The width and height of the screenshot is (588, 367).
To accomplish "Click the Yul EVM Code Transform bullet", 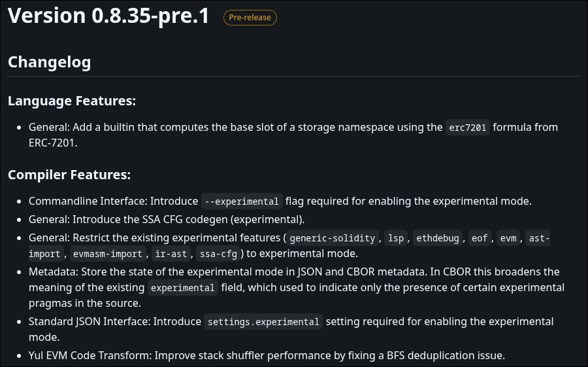I will 267,355.
